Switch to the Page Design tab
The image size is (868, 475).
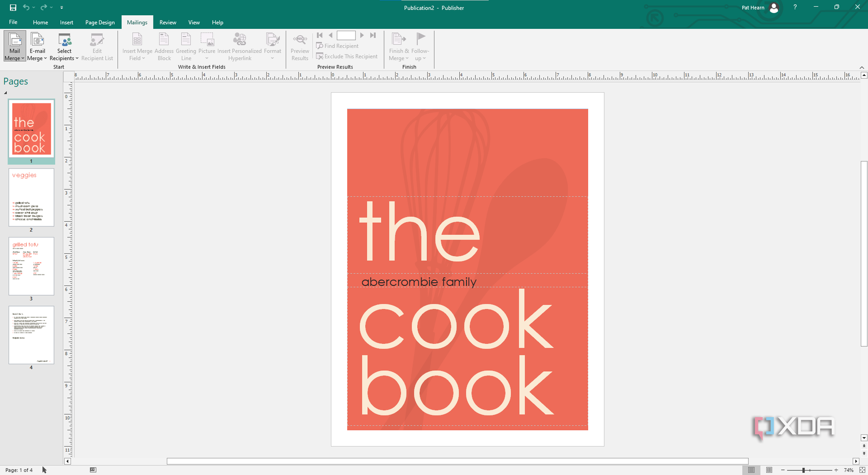(100, 22)
